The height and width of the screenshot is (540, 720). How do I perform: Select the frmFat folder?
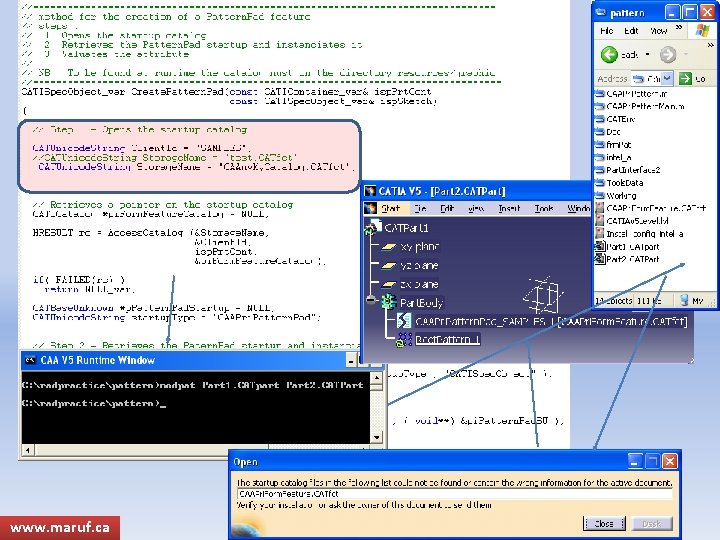pos(613,145)
